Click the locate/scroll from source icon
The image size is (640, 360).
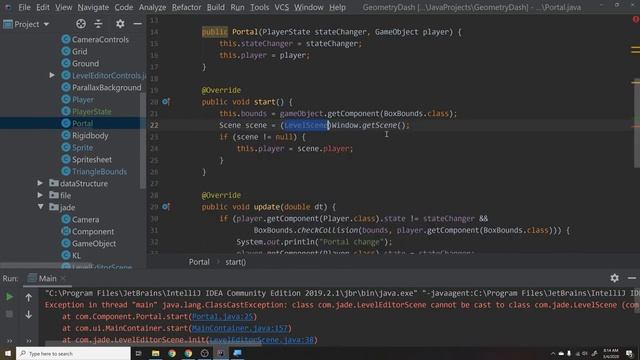point(81,24)
